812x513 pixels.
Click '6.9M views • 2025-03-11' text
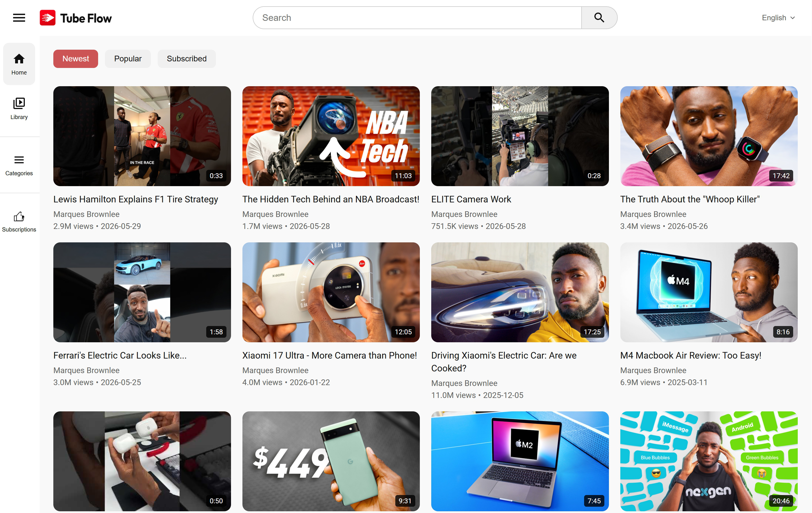pos(664,382)
